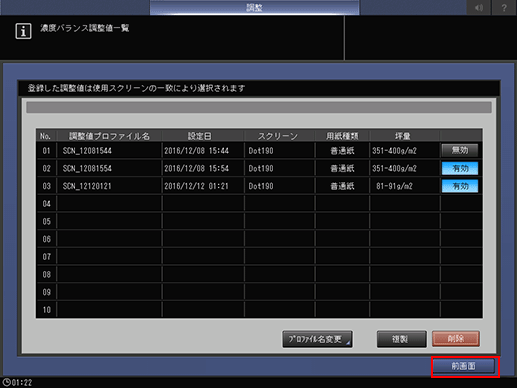Image resolution: width=517 pixels, height=388 pixels.
Task: Click the 設定日 column header
Action: pos(200,136)
